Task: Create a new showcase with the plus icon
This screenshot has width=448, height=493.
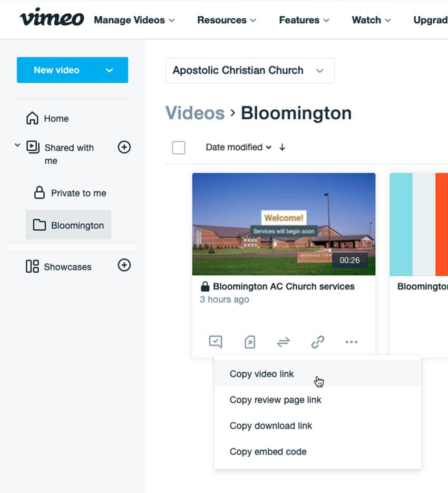Action: click(124, 265)
